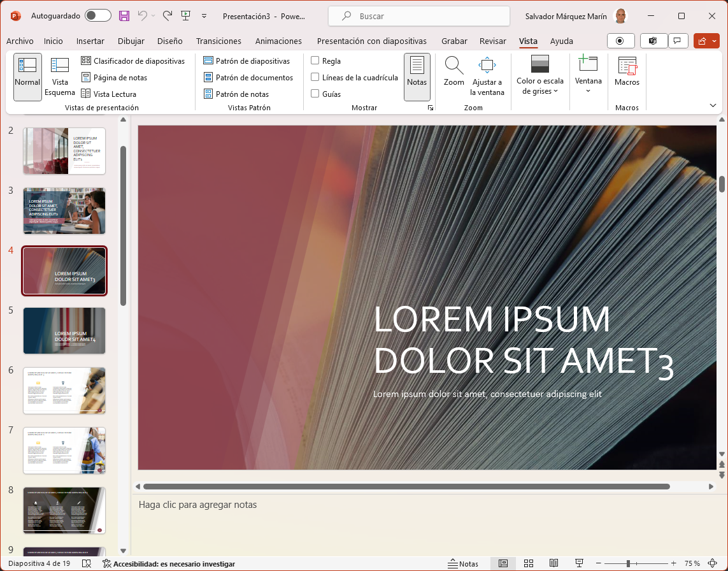
Task: Click in the Buscar search box
Action: tap(419, 17)
